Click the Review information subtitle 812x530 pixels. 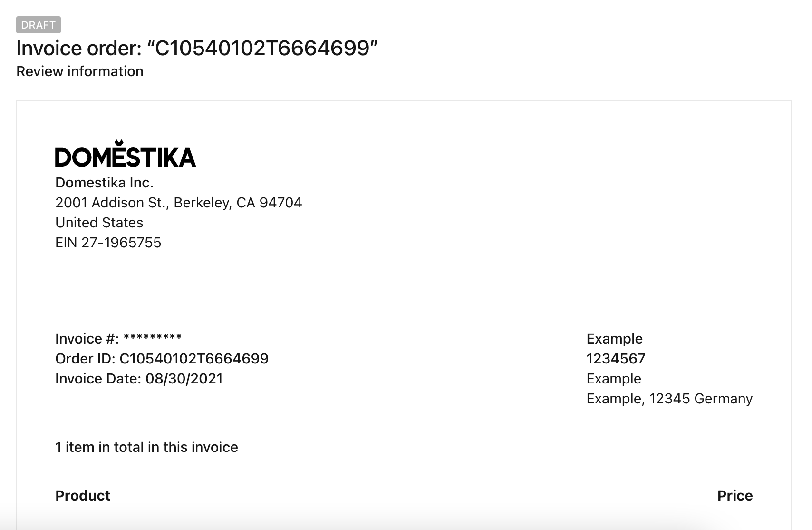point(80,71)
